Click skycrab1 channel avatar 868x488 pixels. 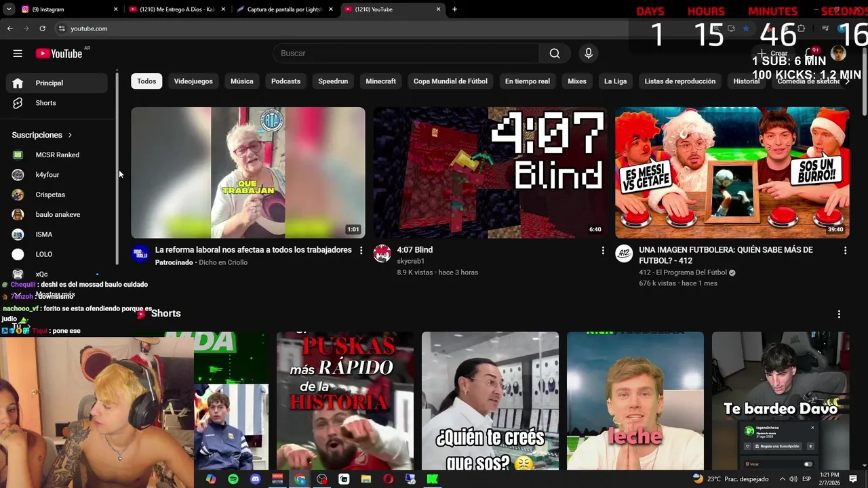pyautogui.click(x=382, y=254)
